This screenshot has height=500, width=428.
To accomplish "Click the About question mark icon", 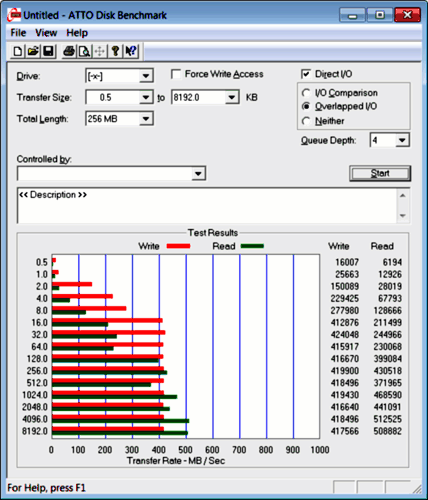I will [115, 51].
